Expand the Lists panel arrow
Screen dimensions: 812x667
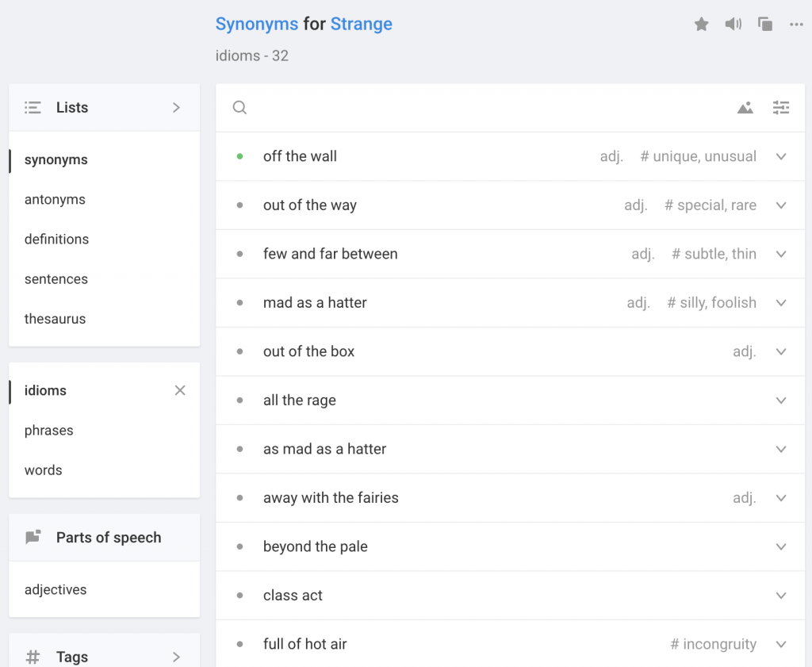click(x=176, y=107)
